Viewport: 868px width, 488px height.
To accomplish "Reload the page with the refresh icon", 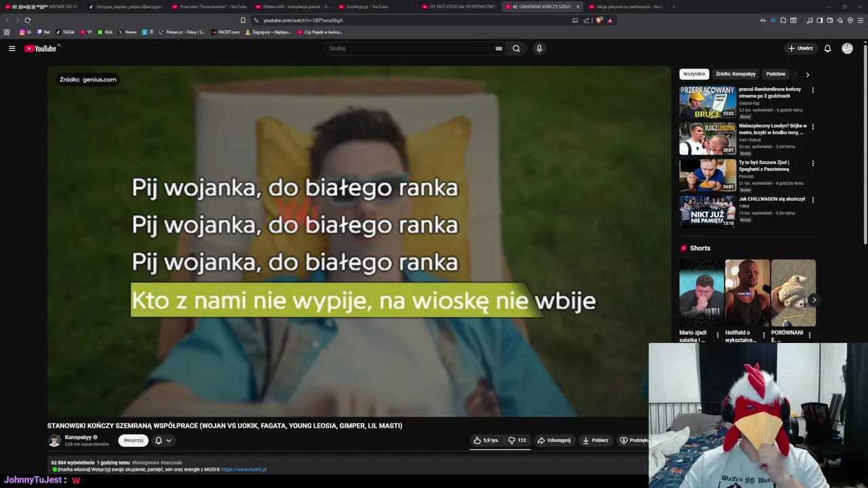I will click(27, 20).
